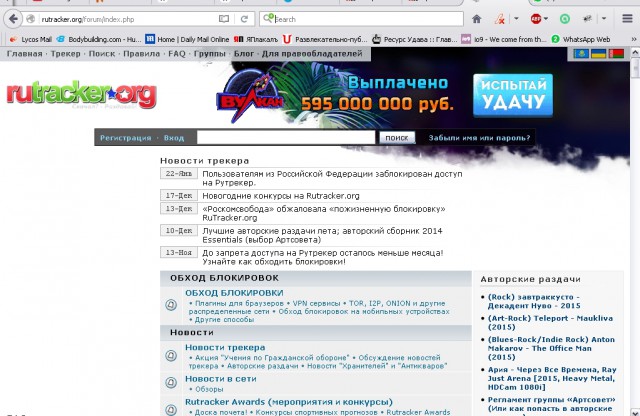Viewport: 640px width, 416px height.
Task: Open the Поиск menu item
Action: pos(102,53)
